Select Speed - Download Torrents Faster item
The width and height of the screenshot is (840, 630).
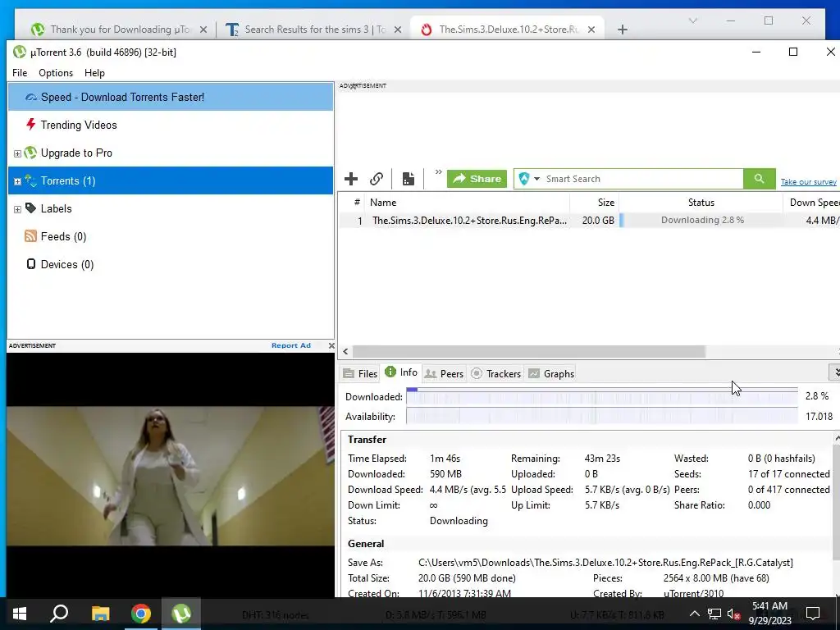[x=171, y=97]
